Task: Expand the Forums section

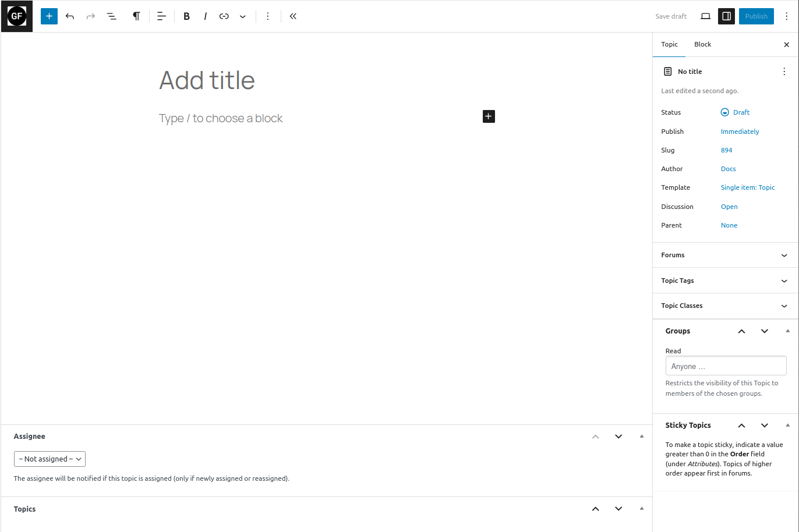Action: pos(725,255)
